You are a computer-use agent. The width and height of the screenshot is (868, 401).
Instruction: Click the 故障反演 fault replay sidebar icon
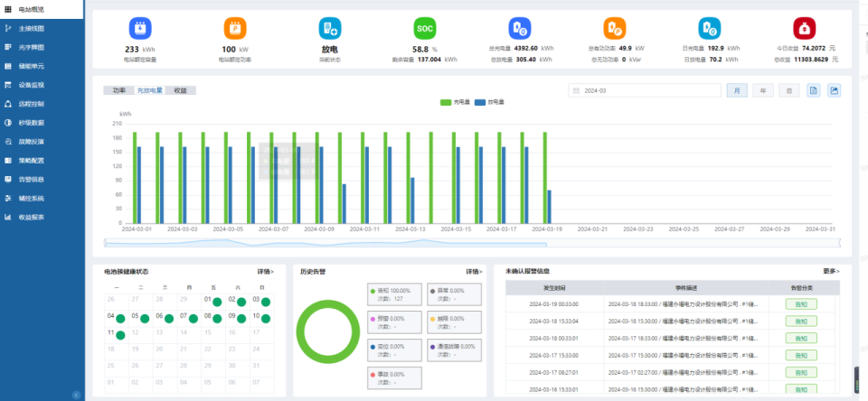(8, 142)
